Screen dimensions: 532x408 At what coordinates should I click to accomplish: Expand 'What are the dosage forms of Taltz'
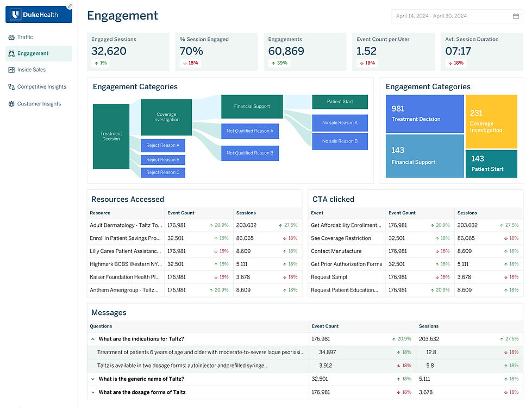point(92,392)
